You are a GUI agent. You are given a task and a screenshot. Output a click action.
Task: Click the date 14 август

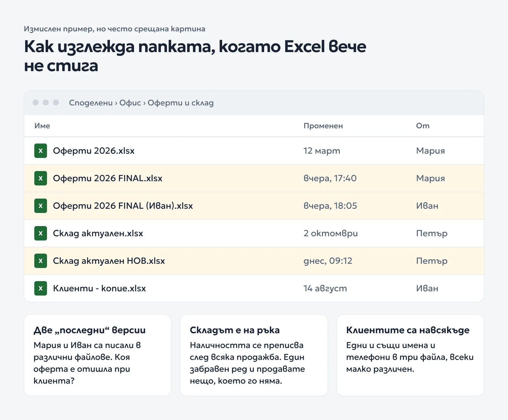point(325,288)
